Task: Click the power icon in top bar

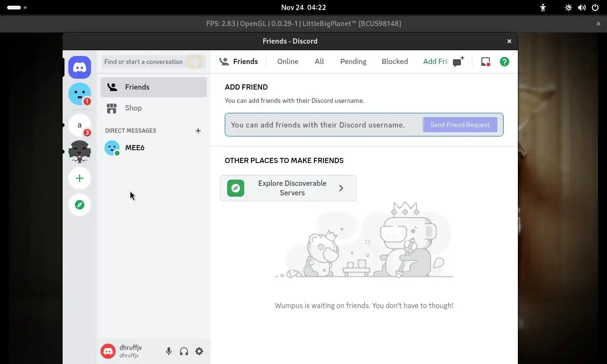Action: point(595,8)
